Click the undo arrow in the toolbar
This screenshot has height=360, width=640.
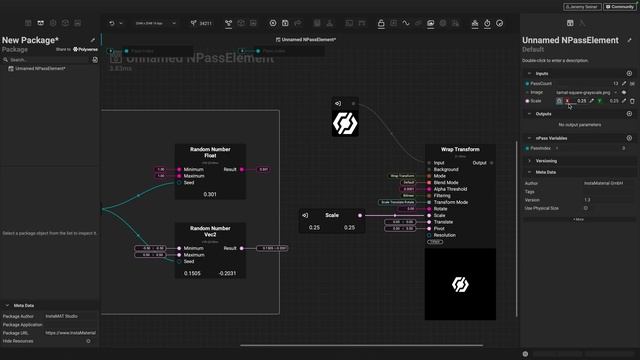(x=112, y=23)
